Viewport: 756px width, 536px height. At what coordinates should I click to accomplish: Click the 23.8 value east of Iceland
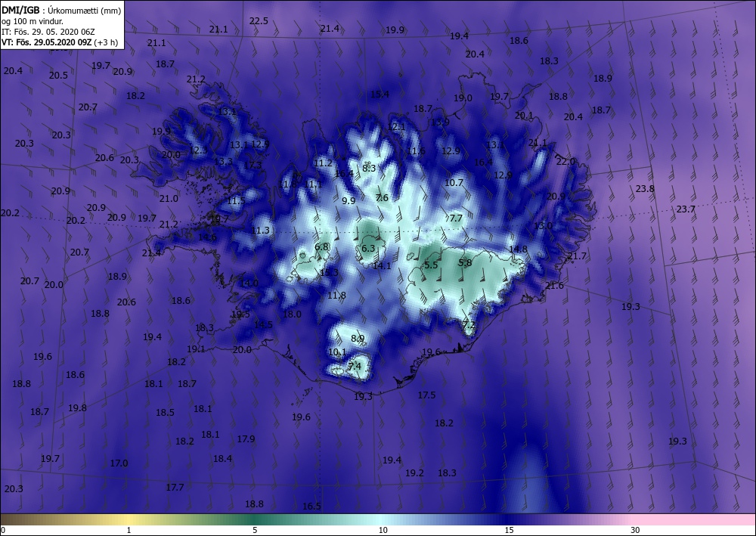click(645, 188)
